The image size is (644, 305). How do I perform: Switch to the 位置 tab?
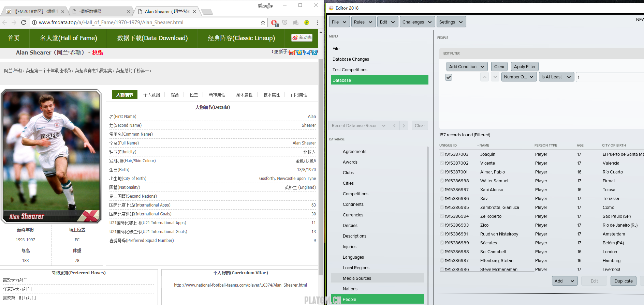[194, 95]
